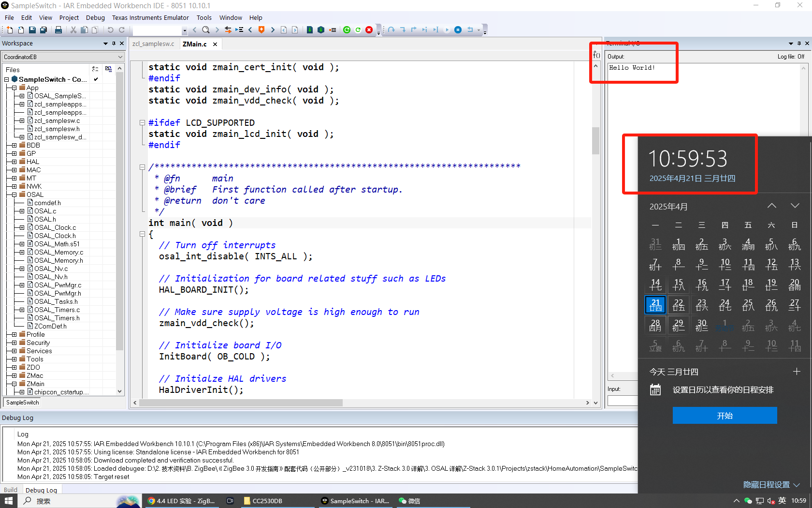Expand the Security folder node

point(14,343)
